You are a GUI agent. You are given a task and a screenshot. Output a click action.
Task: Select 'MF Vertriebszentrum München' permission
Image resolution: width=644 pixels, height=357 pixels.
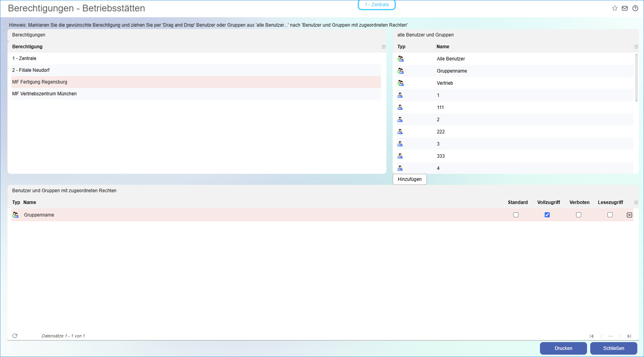tap(44, 94)
